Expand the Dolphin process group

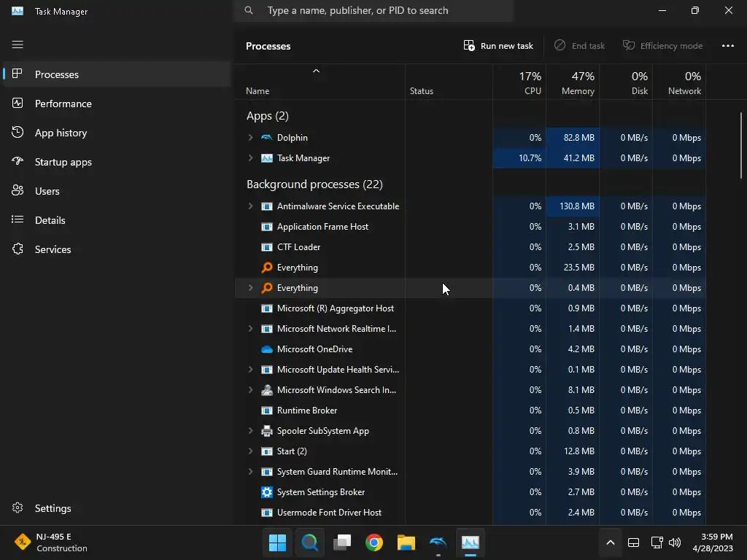pyautogui.click(x=251, y=138)
